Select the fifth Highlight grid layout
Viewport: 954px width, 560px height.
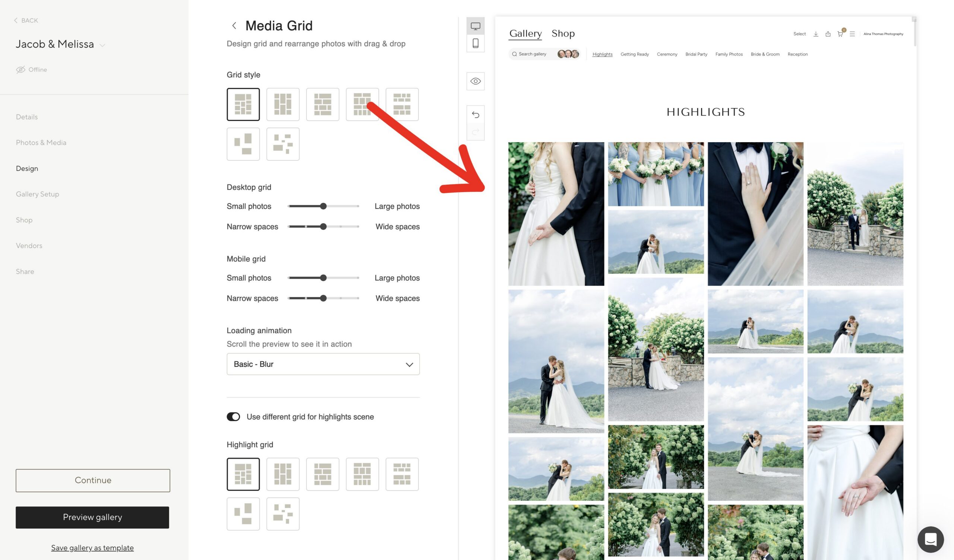pyautogui.click(x=402, y=474)
